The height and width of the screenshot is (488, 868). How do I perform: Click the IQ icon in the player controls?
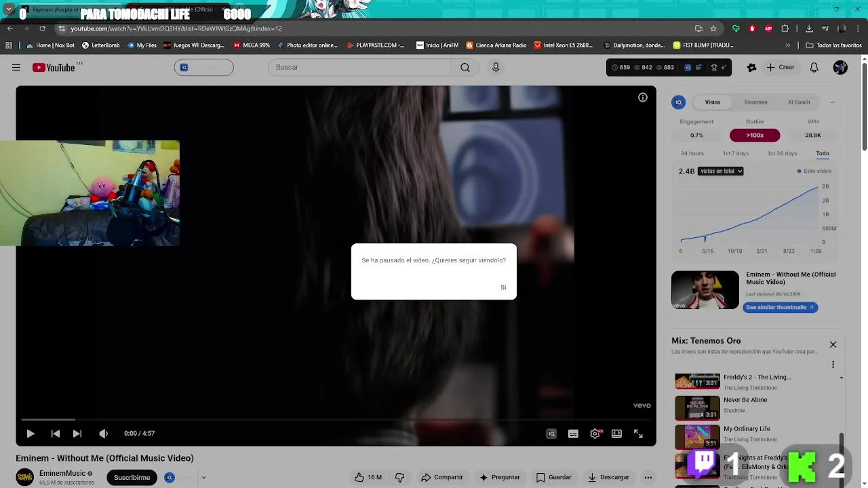(x=551, y=434)
